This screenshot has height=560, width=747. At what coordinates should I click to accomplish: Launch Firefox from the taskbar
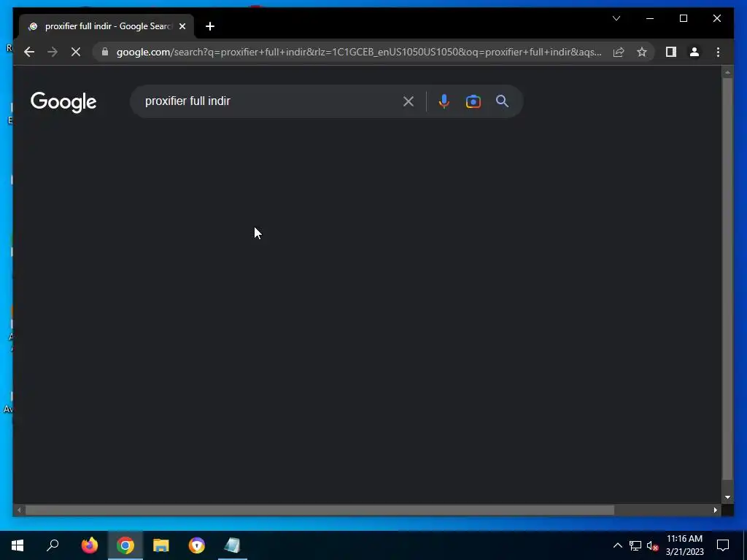90,545
